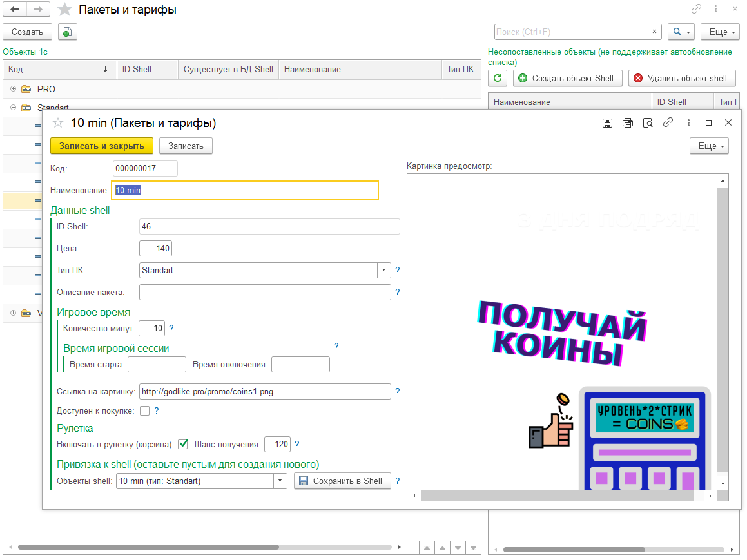The image size is (747, 560).
Task: Uncheck Включать в рулетку (корзина)
Action: (x=183, y=443)
